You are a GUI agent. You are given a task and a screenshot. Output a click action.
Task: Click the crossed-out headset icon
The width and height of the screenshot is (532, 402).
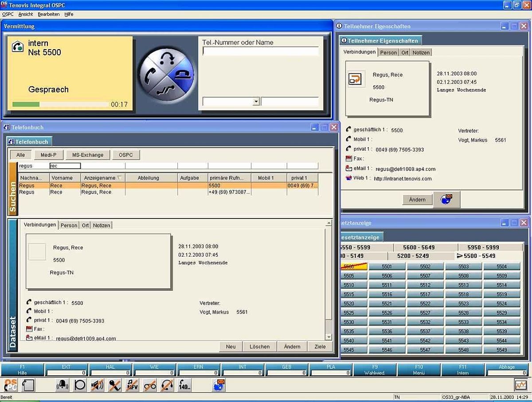click(167, 385)
